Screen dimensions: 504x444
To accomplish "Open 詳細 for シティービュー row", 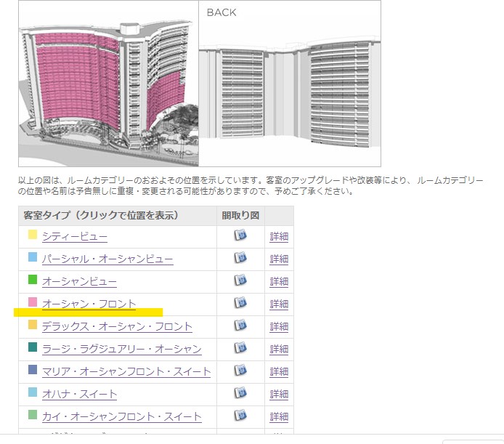I will point(279,237).
